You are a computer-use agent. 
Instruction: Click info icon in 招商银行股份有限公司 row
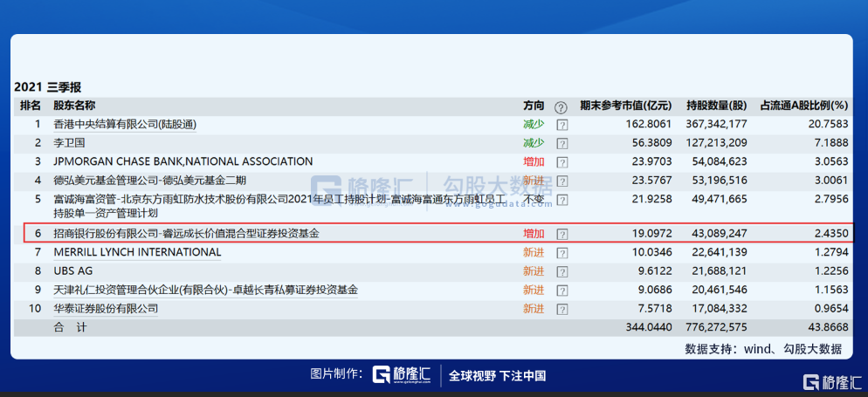561,235
